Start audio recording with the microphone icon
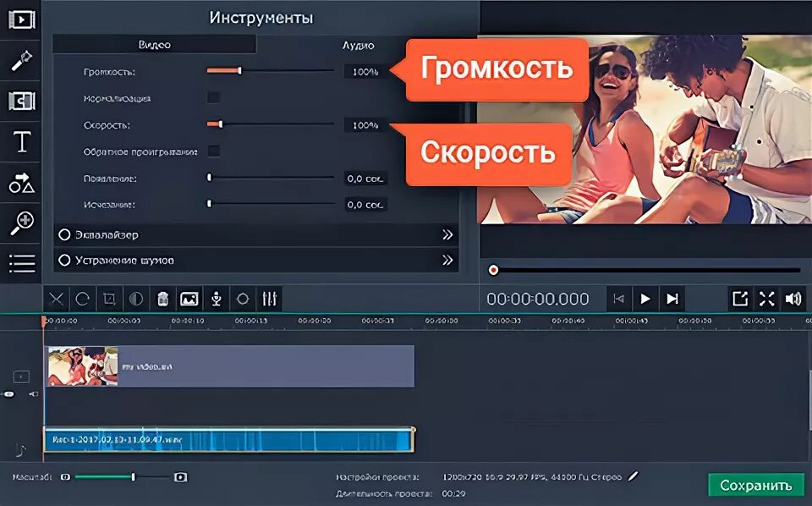 [216, 298]
